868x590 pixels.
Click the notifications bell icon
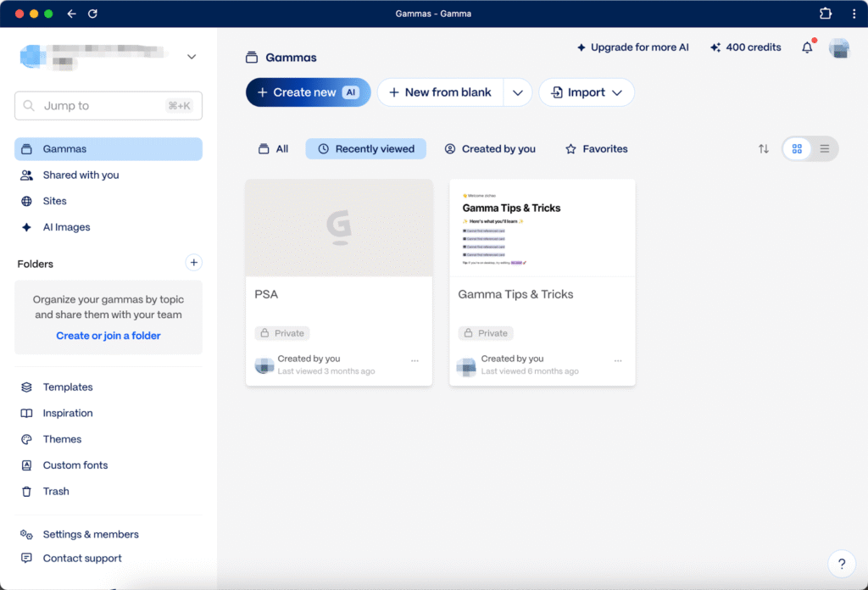807,47
